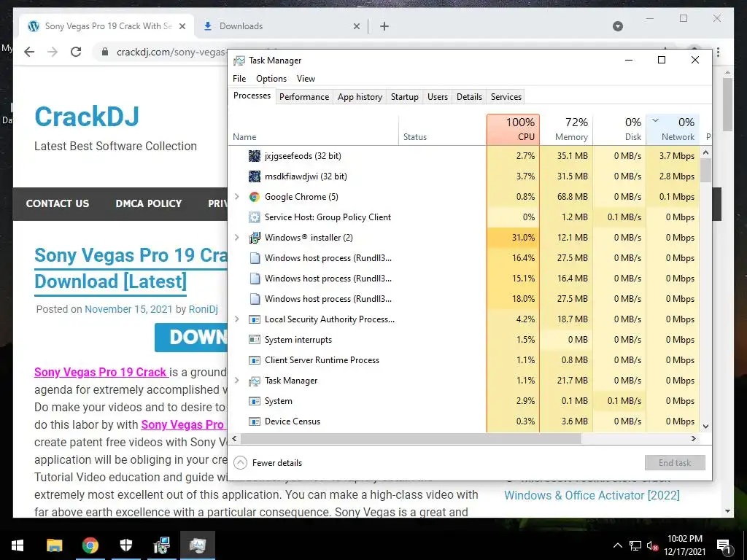Open Windows & Office Activator [2022] link
Image resolution: width=747 pixels, height=560 pixels.
click(x=592, y=496)
